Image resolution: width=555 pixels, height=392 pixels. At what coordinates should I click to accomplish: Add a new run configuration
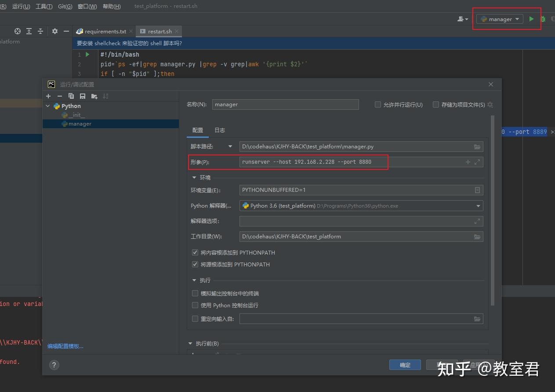[x=48, y=96]
